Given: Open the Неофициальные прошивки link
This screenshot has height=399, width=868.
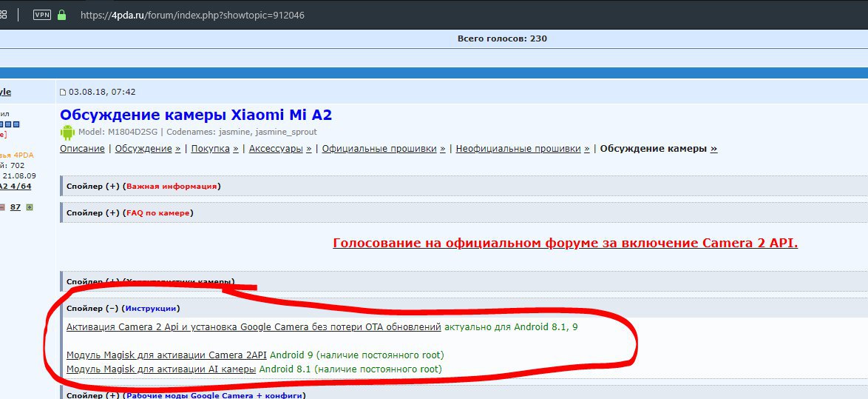Looking at the screenshot, I should click(x=518, y=149).
